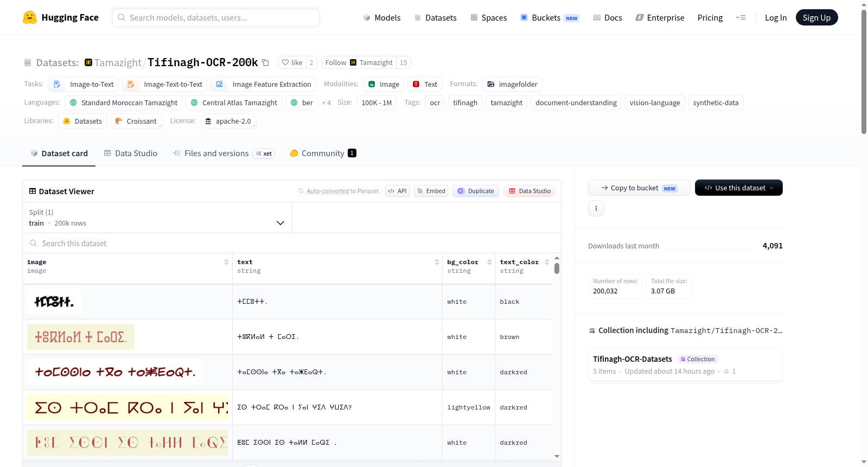This screenshot has width=868, height=467.
Task: Open Buckets in top navigation
Action: [x=550, y=17]
